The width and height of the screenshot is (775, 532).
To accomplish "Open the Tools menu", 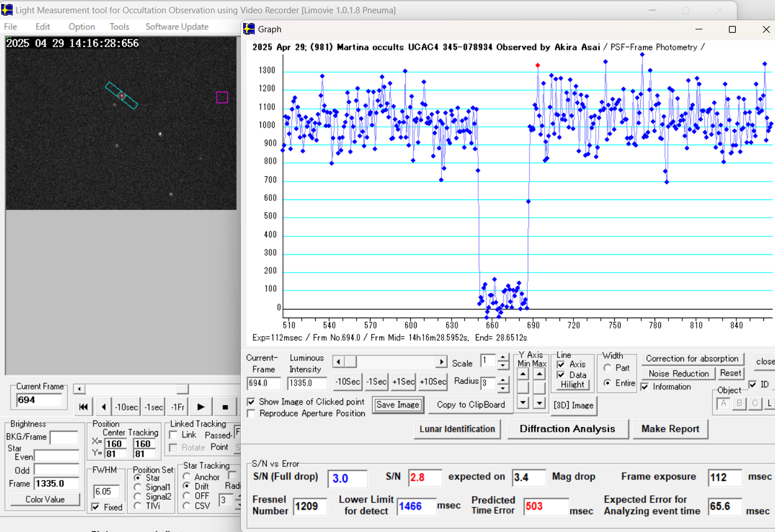I will click(x=119, y=27).
